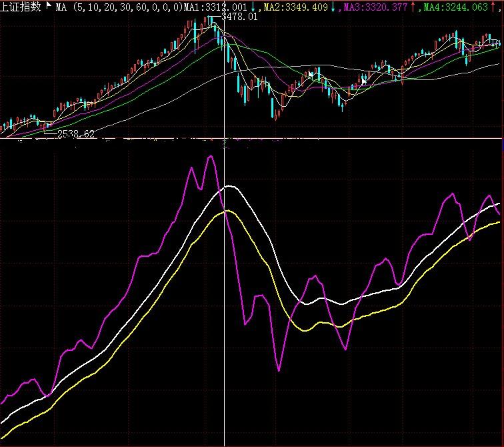Click the red up arrow after MA3 value
This screenshot has height=447, width=504.
tap(413, 7)
